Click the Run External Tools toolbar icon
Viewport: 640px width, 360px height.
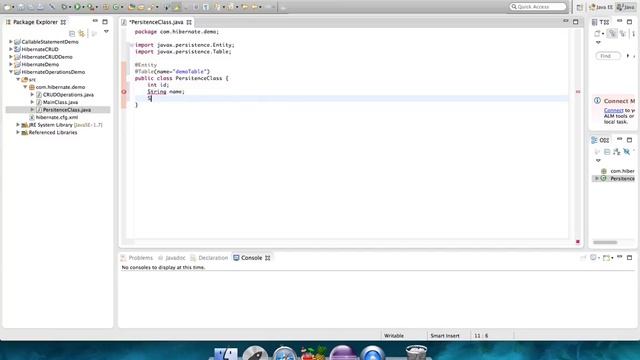[x=91, y=7]
